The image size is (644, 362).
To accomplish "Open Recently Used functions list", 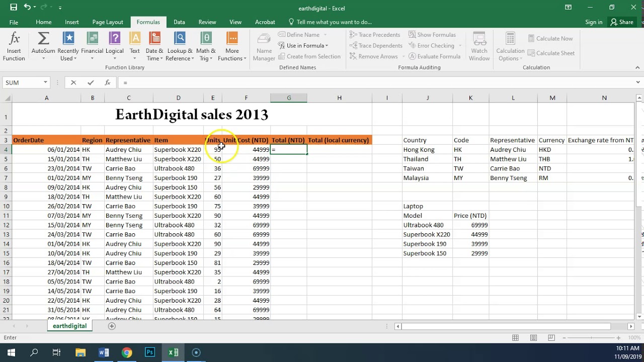I will pos(68,39).
